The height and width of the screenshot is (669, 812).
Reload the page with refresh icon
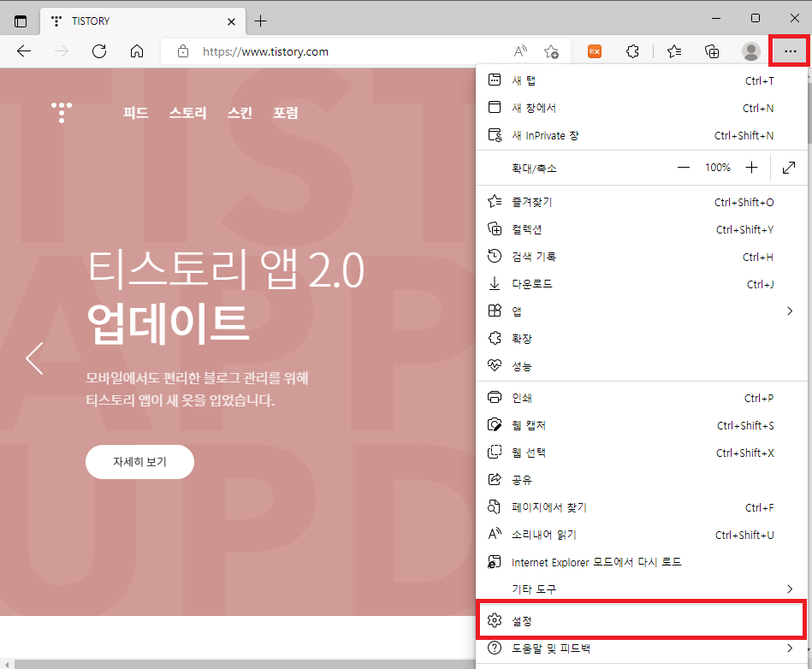(99, 51)
